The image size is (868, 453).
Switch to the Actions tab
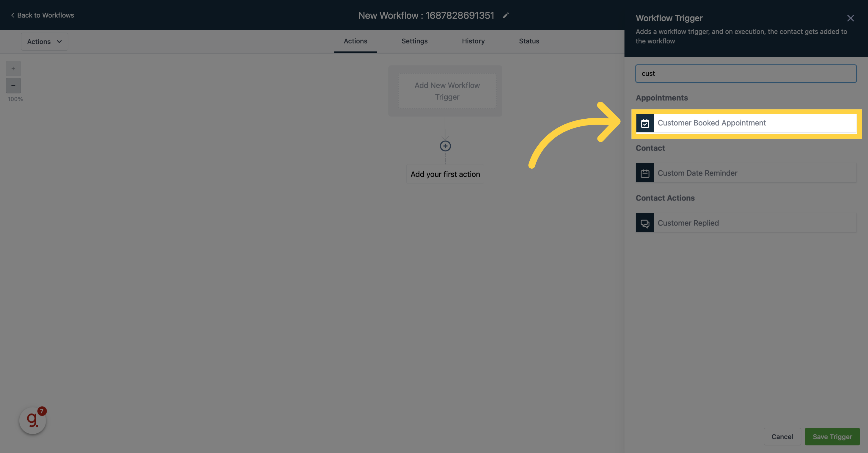pos(356,41)
